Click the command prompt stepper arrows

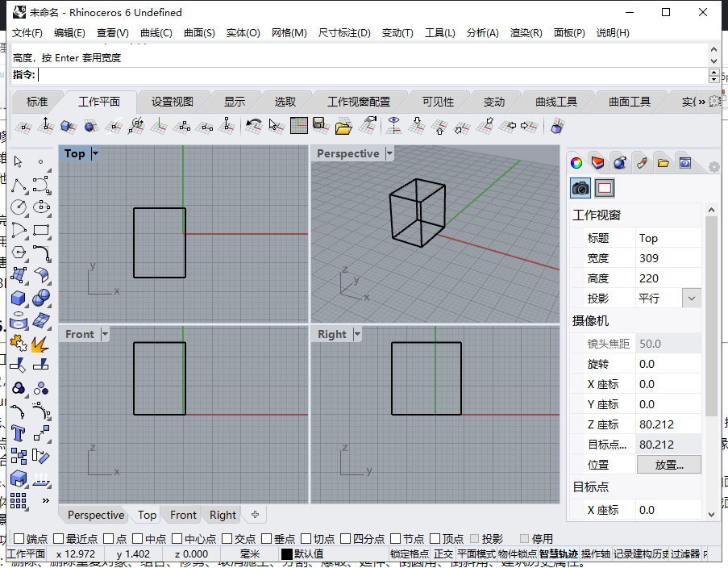[714, 76]
